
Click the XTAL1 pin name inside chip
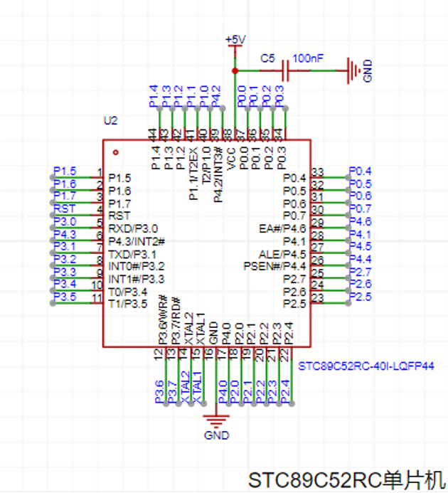click(x=201, y=328)
